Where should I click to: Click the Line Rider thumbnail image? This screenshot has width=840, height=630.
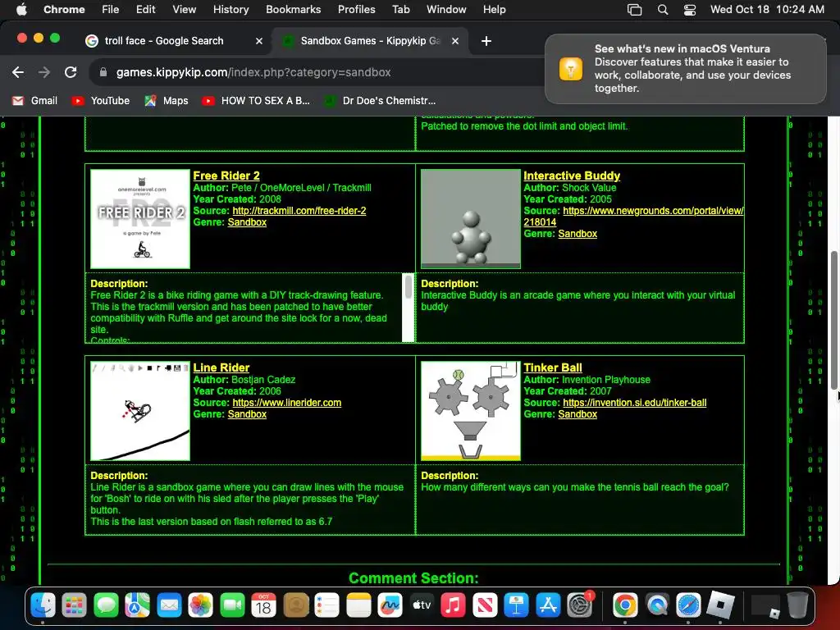pos(140,410)
